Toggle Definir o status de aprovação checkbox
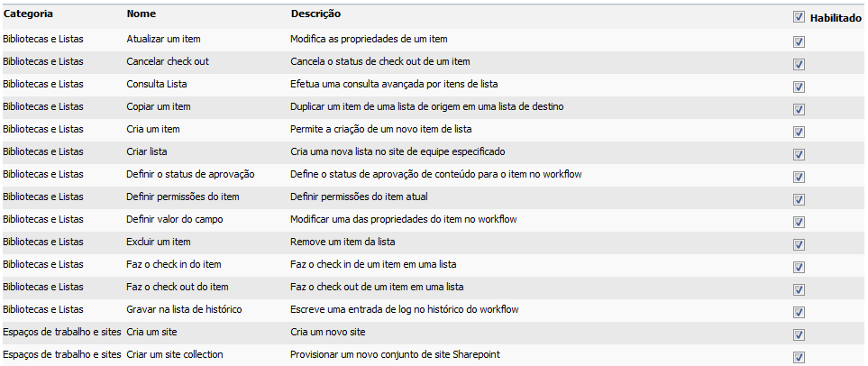 coord(799,177)
